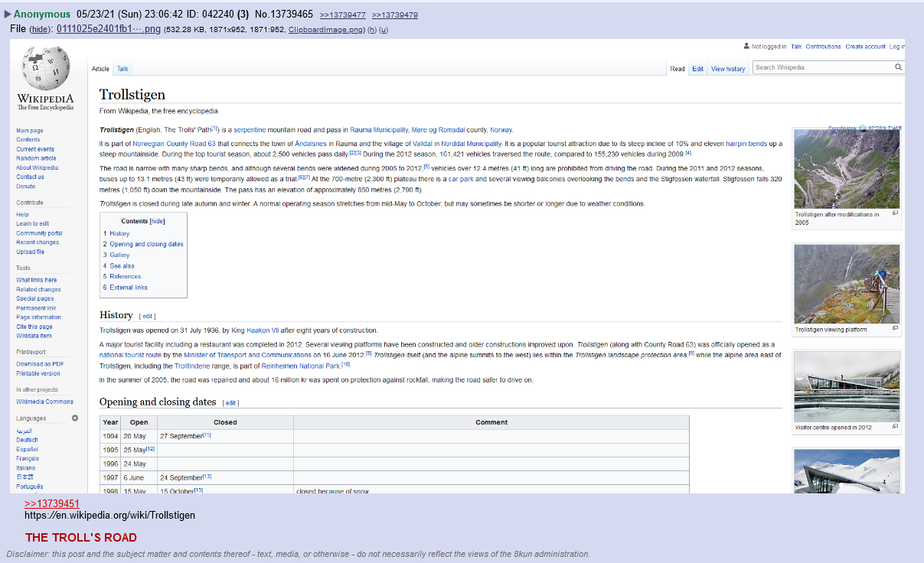Click the Anonymous poster name
Screen dimensions: 924x563
(x=42, y=15)
